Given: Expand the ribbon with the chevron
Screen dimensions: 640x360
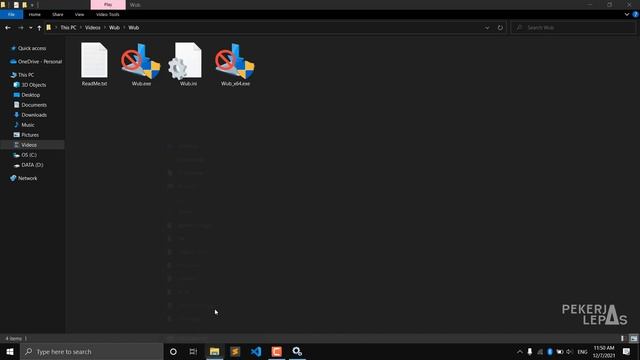Looking at the screenshot, I should (627, 14).
